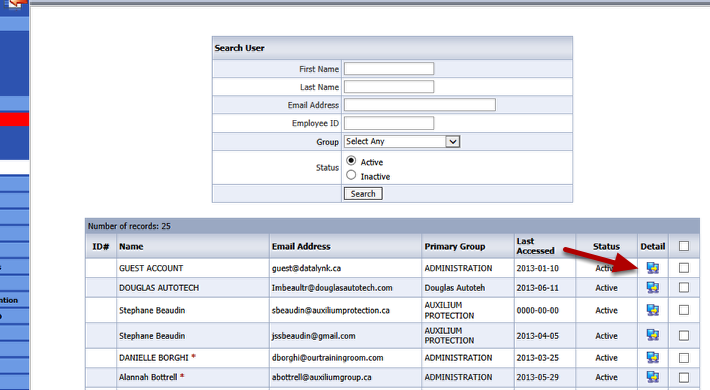The height and width of the screenshot is (390, 710).
Task: Tick the checkbox for GUEST ACCOUNT row
Action: click(x=684, y=268)
